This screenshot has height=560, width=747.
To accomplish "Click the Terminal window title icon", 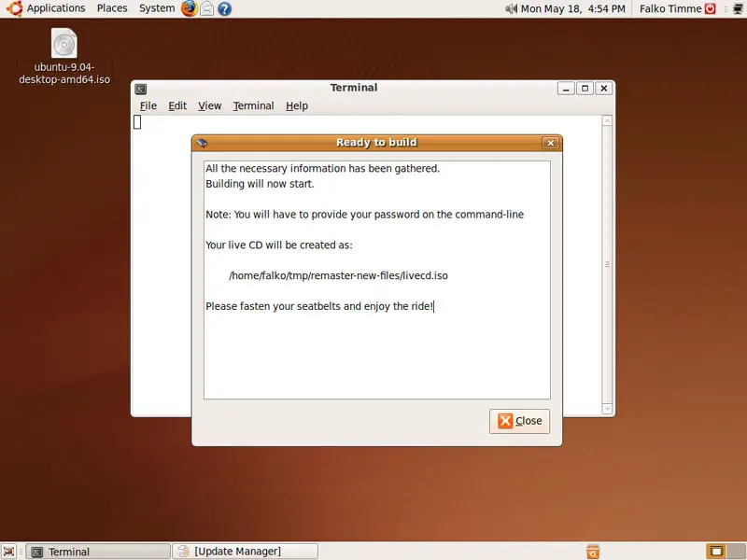I will click(x=141, y=89).
